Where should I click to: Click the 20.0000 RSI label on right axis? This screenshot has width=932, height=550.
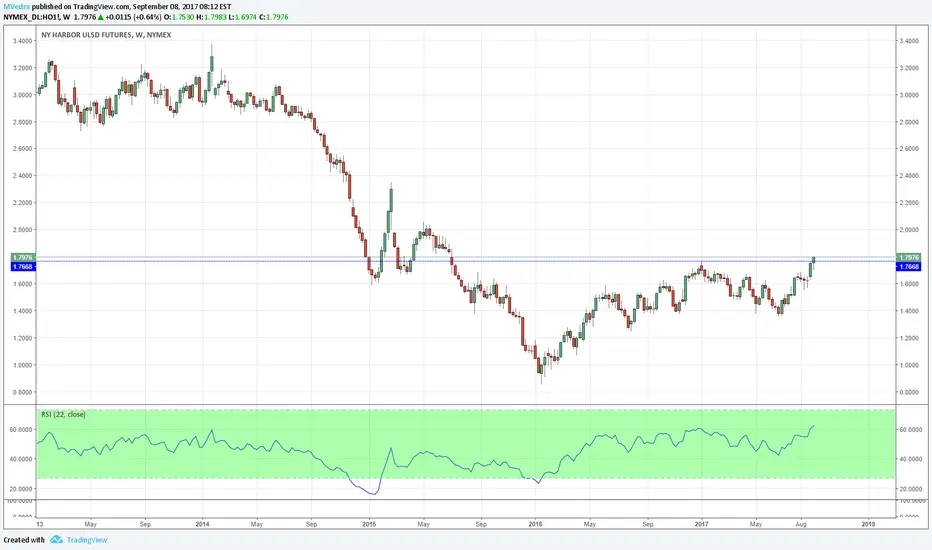point(910,489)
